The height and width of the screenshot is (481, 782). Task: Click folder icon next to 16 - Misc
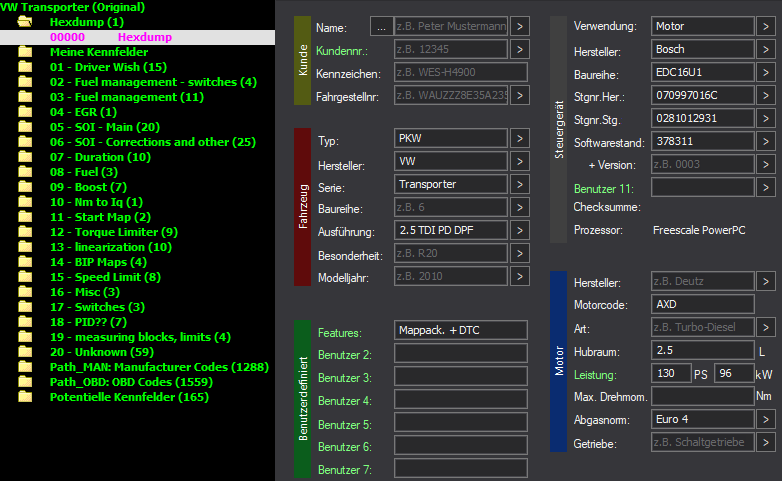pyautogui.click(x=25, y=292)
